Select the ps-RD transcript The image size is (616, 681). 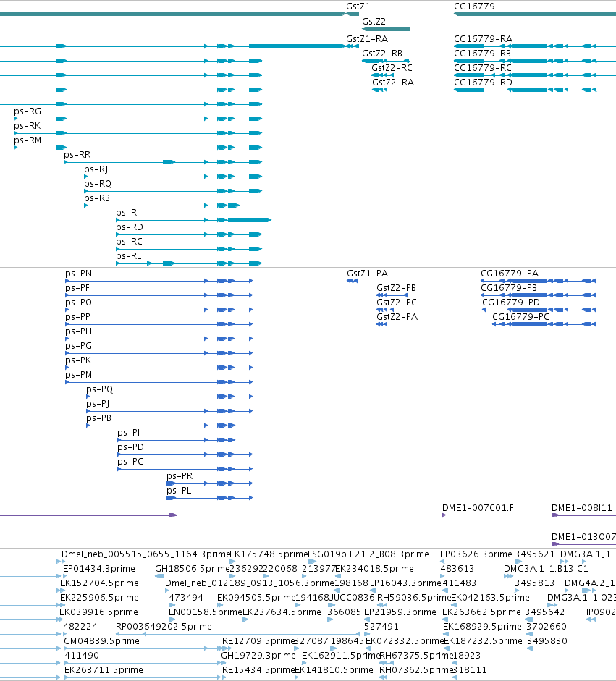coord(130,227)
